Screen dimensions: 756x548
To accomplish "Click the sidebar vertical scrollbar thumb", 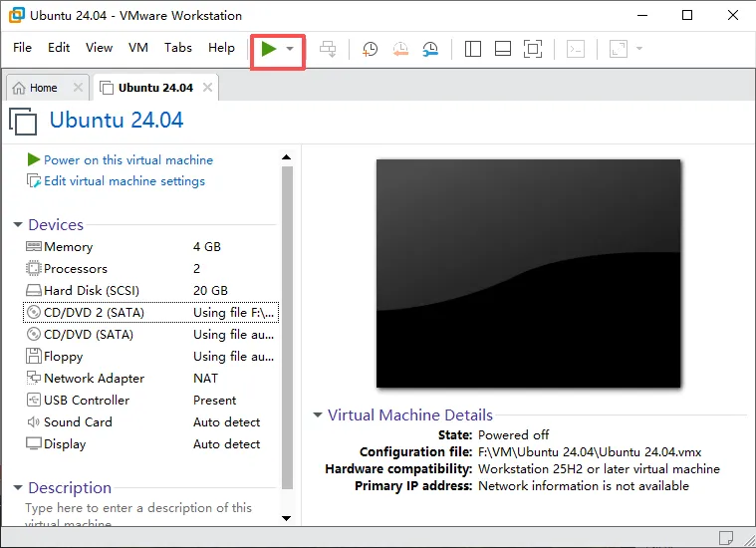I will [x=287, y=328].
